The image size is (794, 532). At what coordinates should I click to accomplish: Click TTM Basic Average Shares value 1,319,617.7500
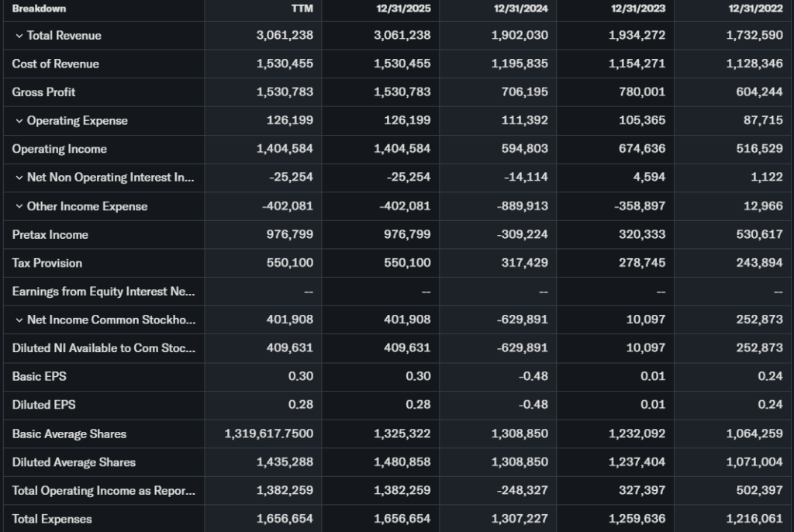click(x=269, y=434)
